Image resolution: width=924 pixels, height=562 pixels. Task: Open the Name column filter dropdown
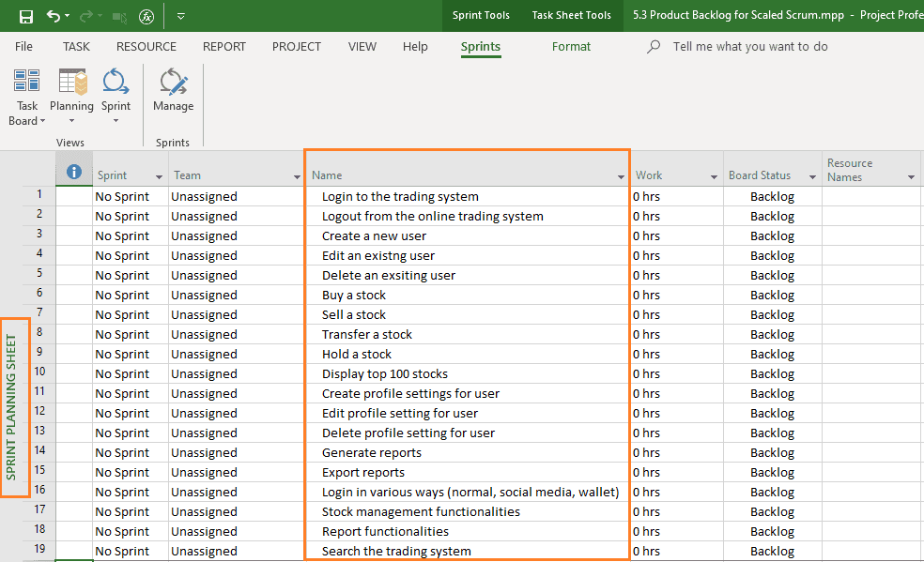(621, 176)
